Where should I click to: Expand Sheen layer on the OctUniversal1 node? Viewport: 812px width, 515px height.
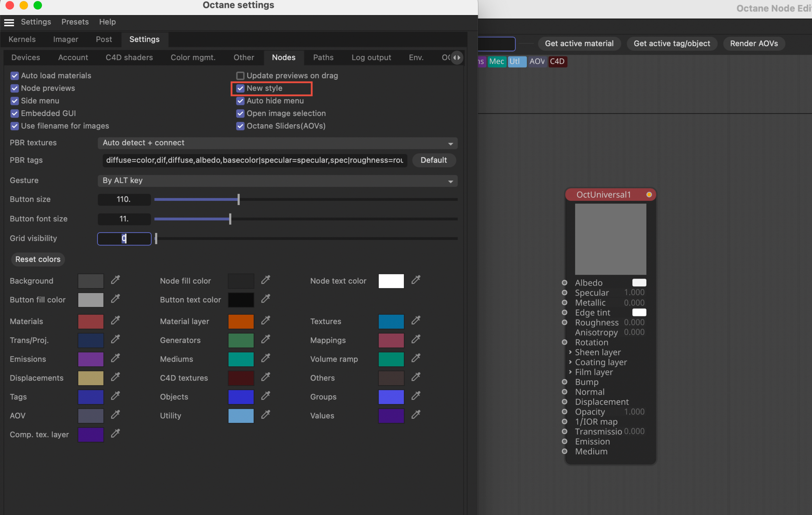pyautogui.click(x=570, y=352)
